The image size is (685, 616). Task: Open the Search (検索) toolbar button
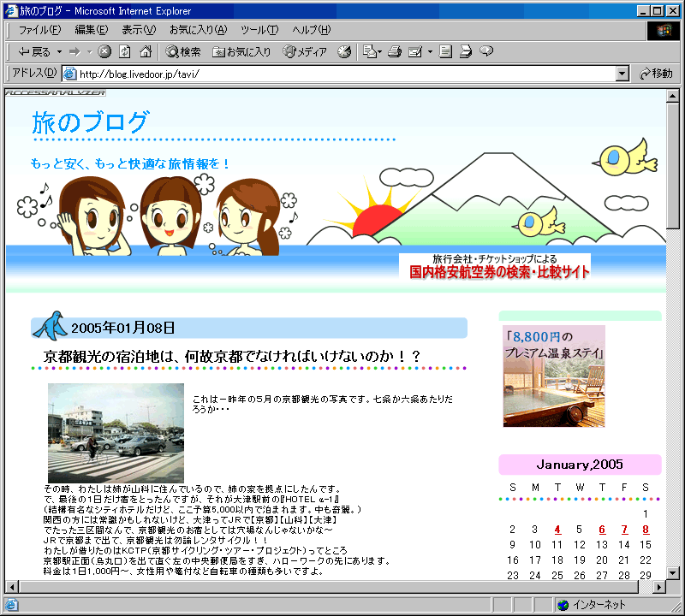pos(183,52)
